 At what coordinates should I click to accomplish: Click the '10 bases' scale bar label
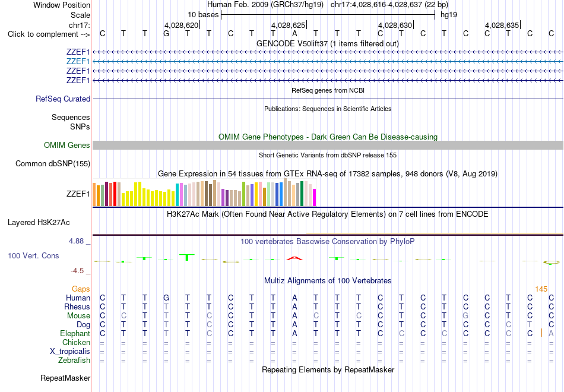click(x=203, y=15)
